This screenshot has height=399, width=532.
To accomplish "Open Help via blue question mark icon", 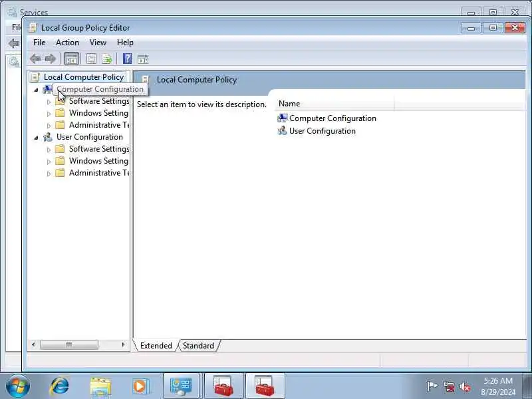I will 127,59.
